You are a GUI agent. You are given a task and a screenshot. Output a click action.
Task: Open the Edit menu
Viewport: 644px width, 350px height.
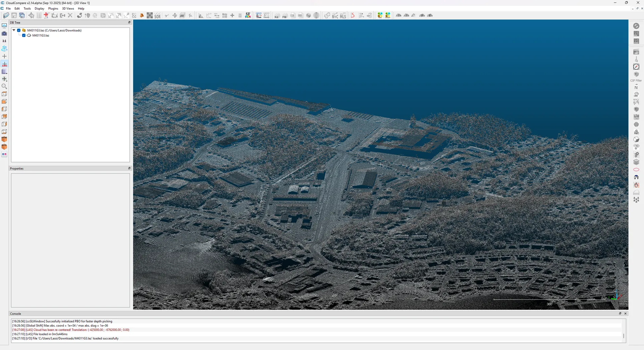point(17,8)
